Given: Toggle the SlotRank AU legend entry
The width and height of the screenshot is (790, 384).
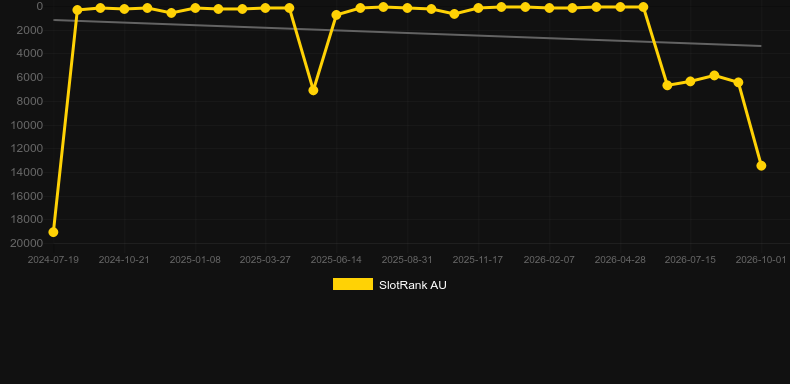Looking at the screenshot, I should pos(389,285).
